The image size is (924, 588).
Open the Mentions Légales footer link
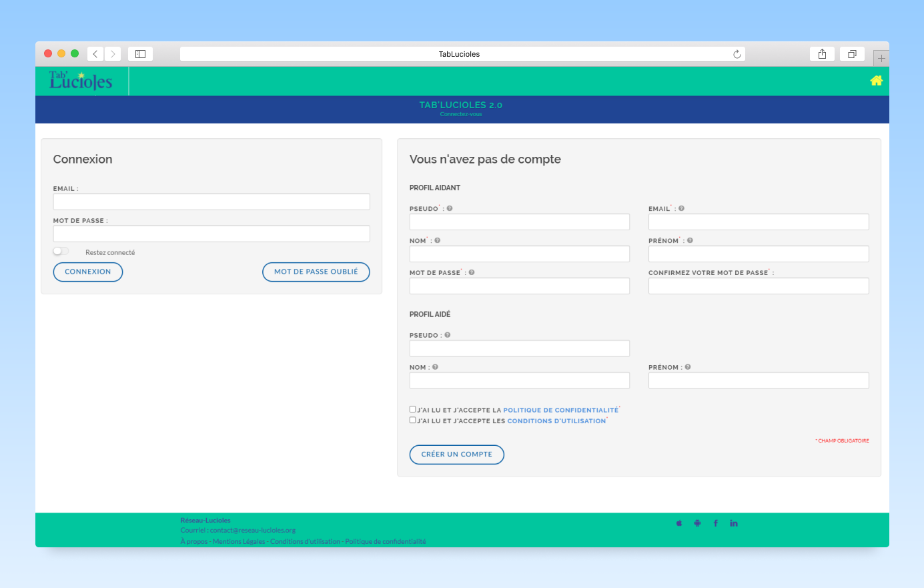239,541
